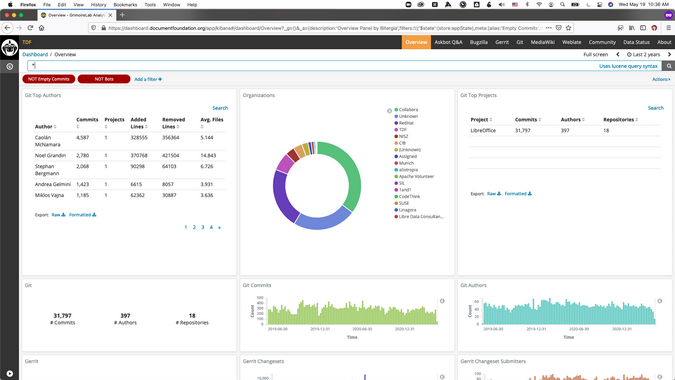Open the Community tab

602,42
